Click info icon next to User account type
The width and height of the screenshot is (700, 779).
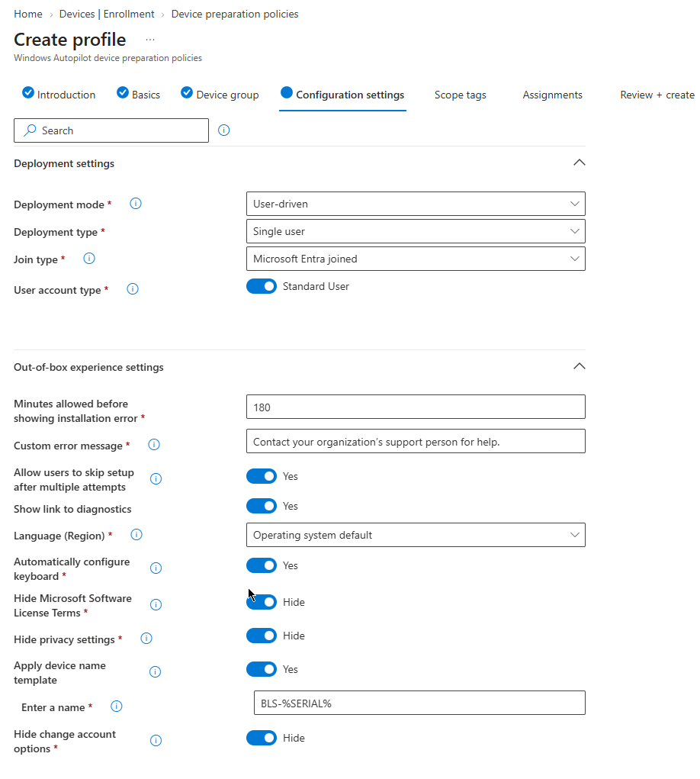coord(133,289)
